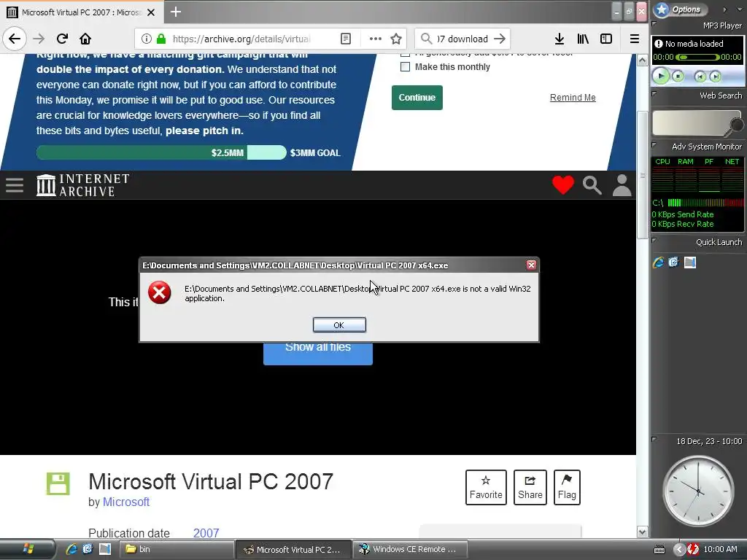The height and width of the screenshot is (560, 747).
Task: Click the 2007 publication date link
Action: point(206,533)
